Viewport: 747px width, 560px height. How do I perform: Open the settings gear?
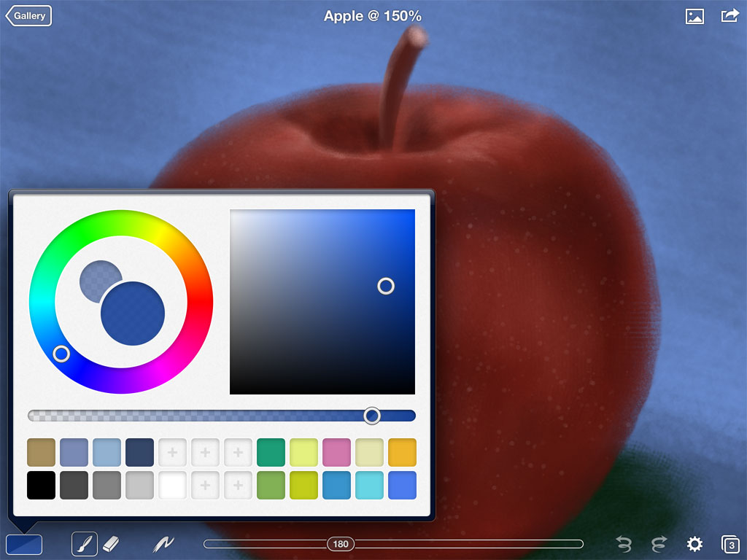pyautogui.click(x=694, y=543)
